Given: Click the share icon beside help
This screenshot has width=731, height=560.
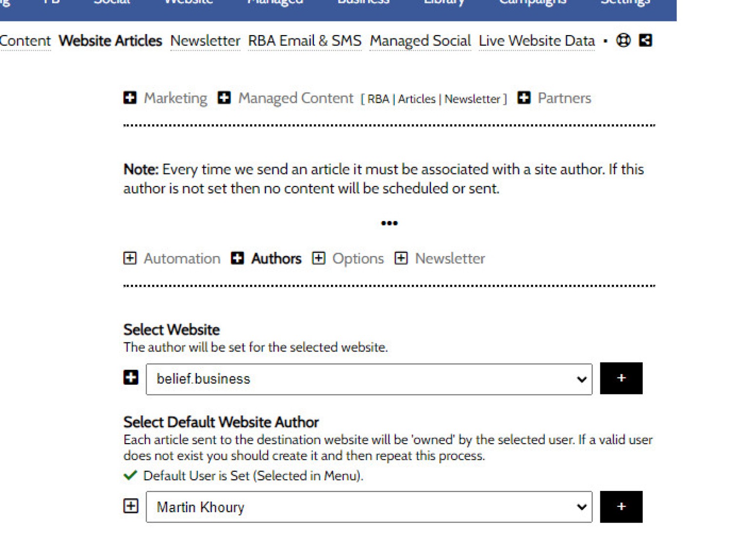Looking at the screenshot, I should (x=646, y=40).
